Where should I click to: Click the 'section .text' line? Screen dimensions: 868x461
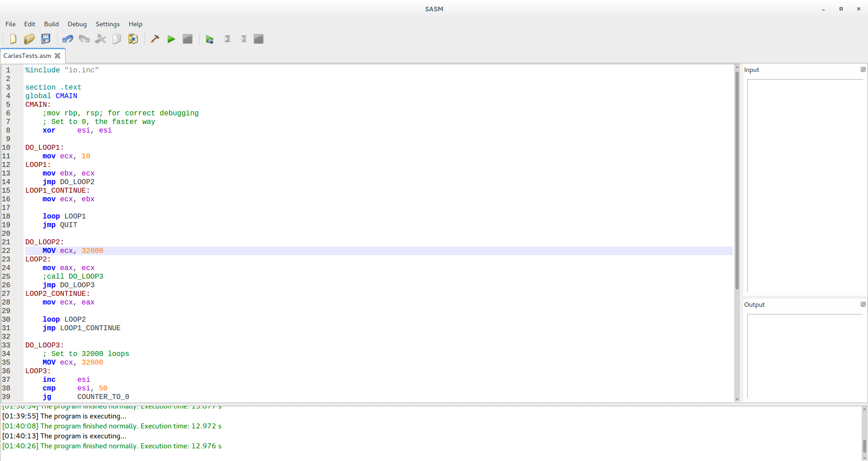point(53,87)
